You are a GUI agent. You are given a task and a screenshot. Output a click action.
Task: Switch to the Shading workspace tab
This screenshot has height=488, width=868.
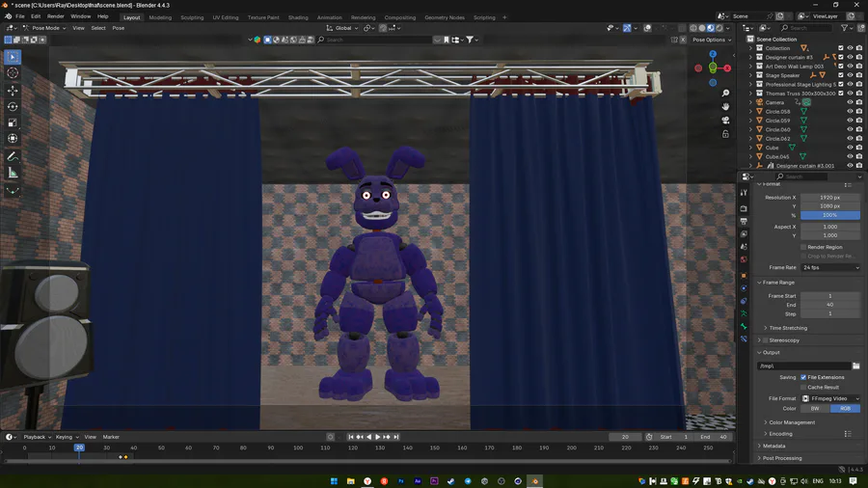click(298, 17)
